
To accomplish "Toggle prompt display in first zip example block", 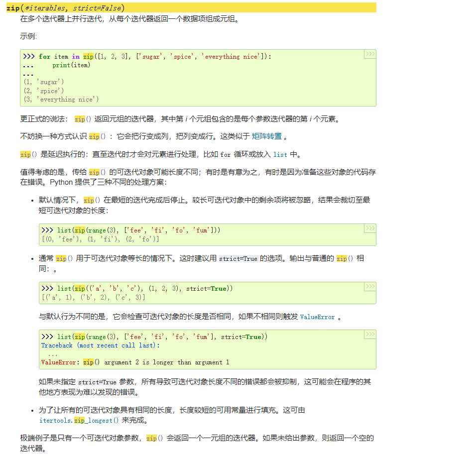I will (x=369, y=54).
